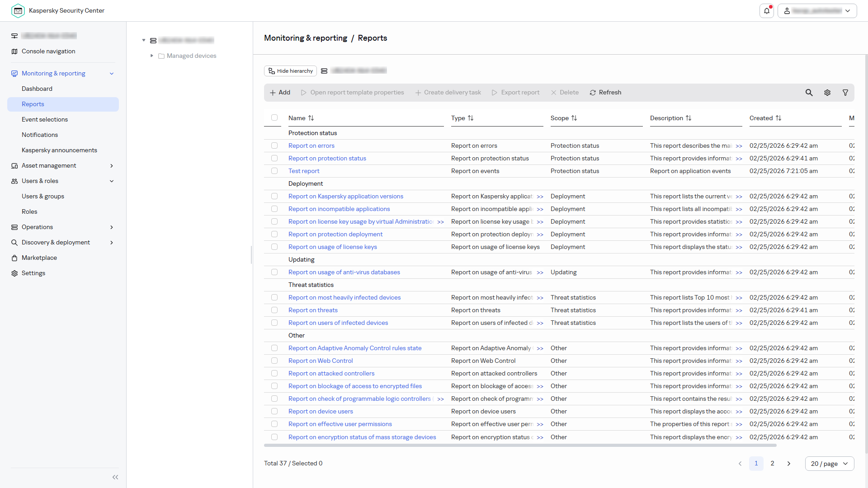
Task: Open the user account menu
Action: pyautogui.click(x=817, y=11)
